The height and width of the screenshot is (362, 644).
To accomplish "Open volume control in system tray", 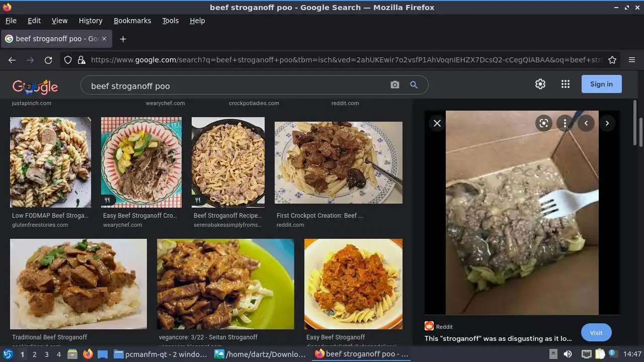I will point(568,354).
